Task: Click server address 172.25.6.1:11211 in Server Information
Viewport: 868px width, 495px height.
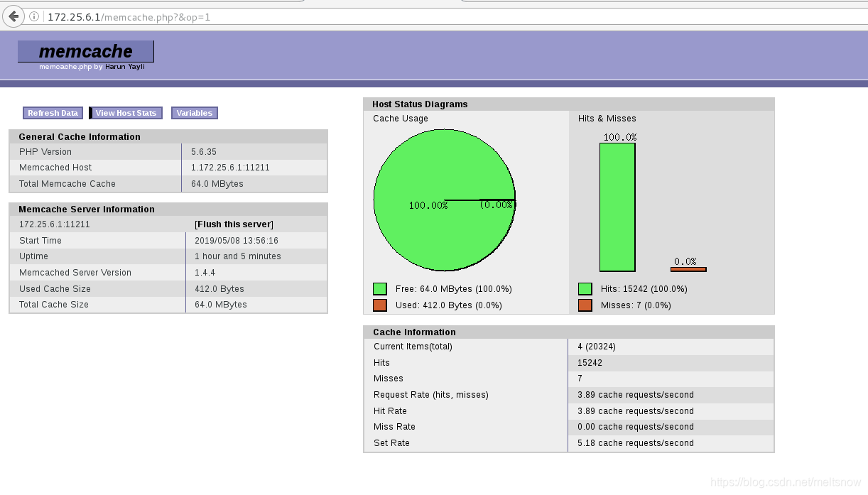Action: point(55,224)
